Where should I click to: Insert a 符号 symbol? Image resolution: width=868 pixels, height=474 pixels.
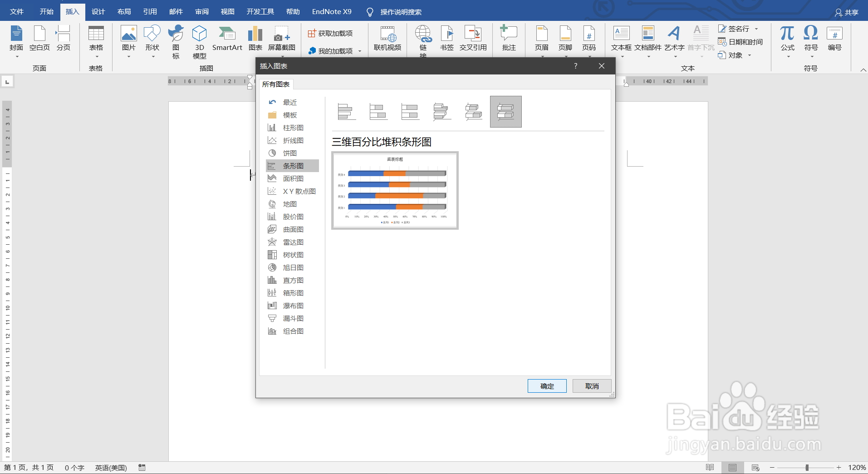click(x=811, y=42)
